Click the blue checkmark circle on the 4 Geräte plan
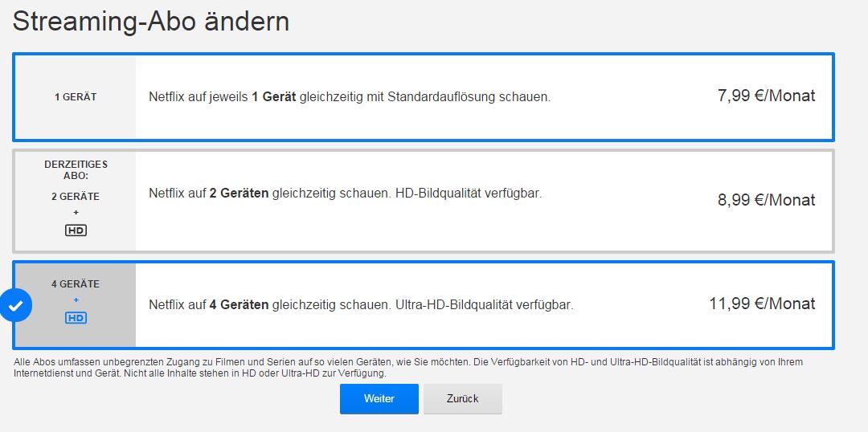868x432 pixels. (x=16, y=305)
